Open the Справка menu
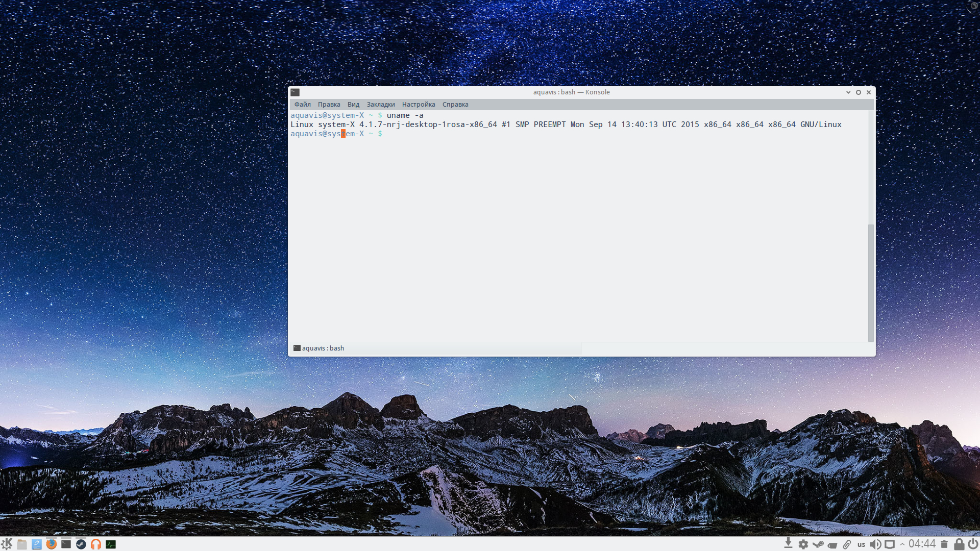The image size is (980, 551). pyautogui.click(x=455, y=104)
